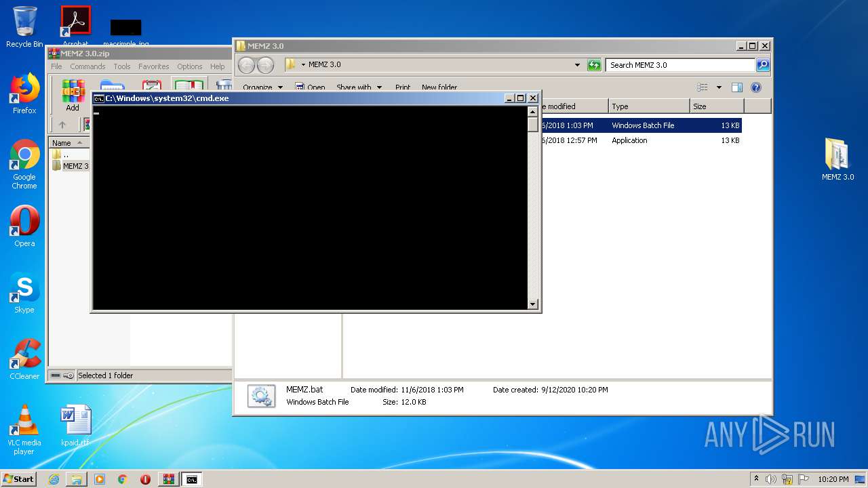The height and width of the screenshot is (488, 868).
Task: Go back in MEMZ 3.0 Explorer window
Action: point(247,65)
